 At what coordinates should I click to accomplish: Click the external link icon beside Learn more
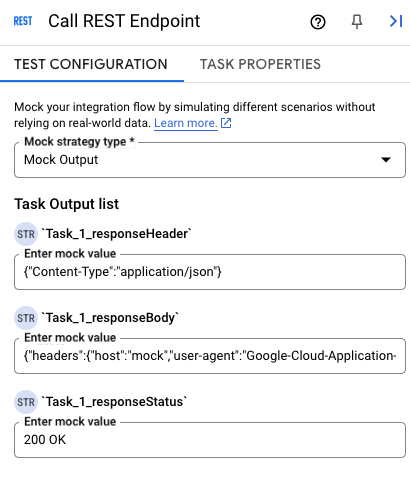pos(226,123)
